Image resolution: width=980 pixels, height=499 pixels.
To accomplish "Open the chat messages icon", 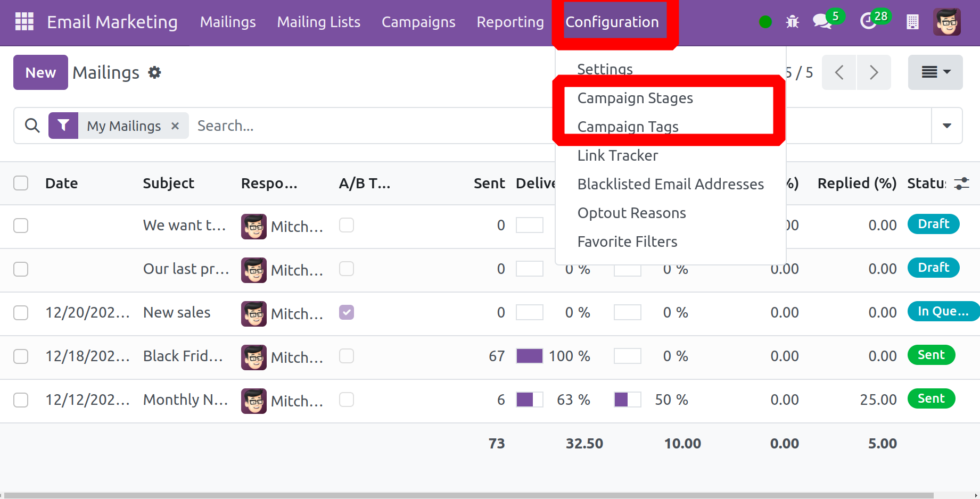I will tap(822, 22).
